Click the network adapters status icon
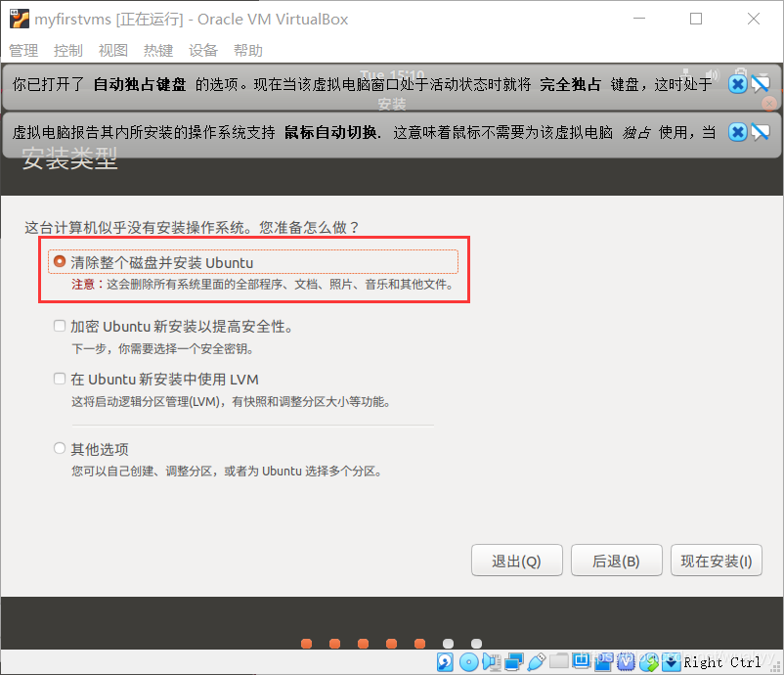 coord(514,662)
